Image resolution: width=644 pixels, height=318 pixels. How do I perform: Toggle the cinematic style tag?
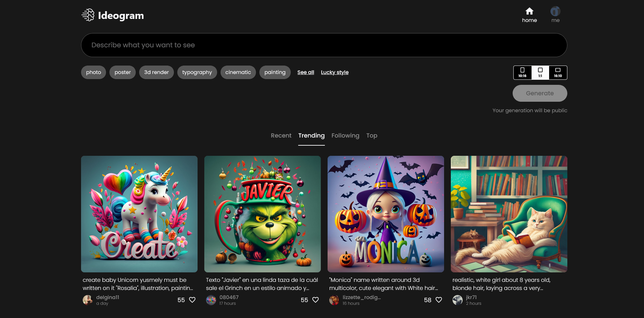[x=238, y=72]
